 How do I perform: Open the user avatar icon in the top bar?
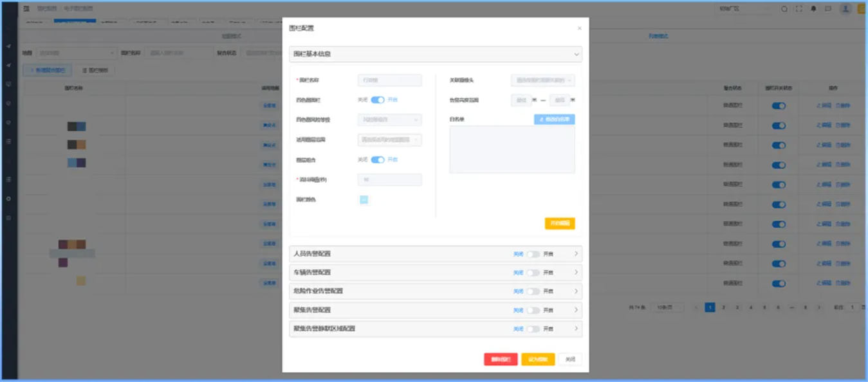[845, 9]
